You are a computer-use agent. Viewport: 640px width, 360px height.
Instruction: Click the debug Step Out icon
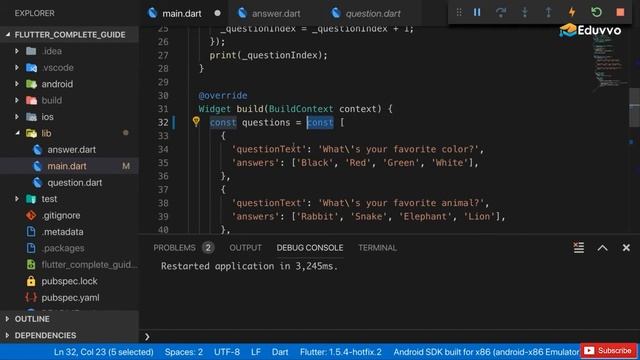click(548, 12)
